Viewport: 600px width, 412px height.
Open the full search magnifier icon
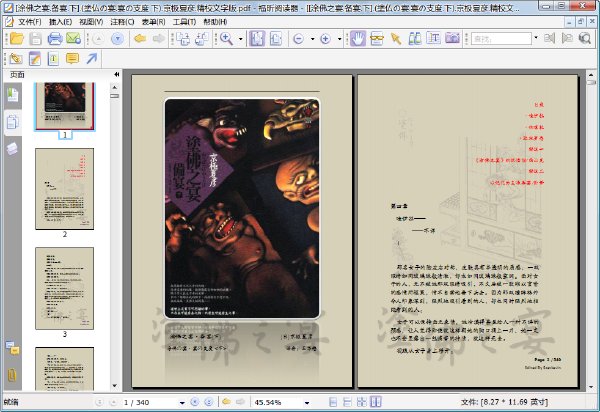(585, 39)
